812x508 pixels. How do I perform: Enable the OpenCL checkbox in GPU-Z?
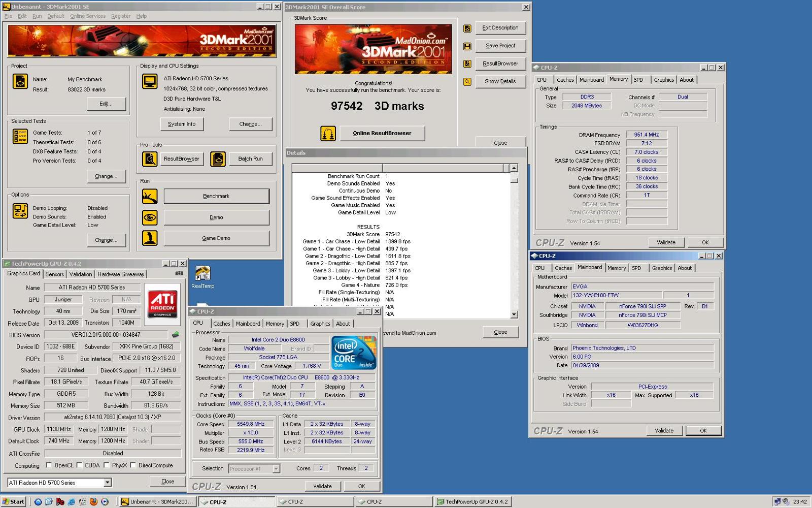[49, 465]
